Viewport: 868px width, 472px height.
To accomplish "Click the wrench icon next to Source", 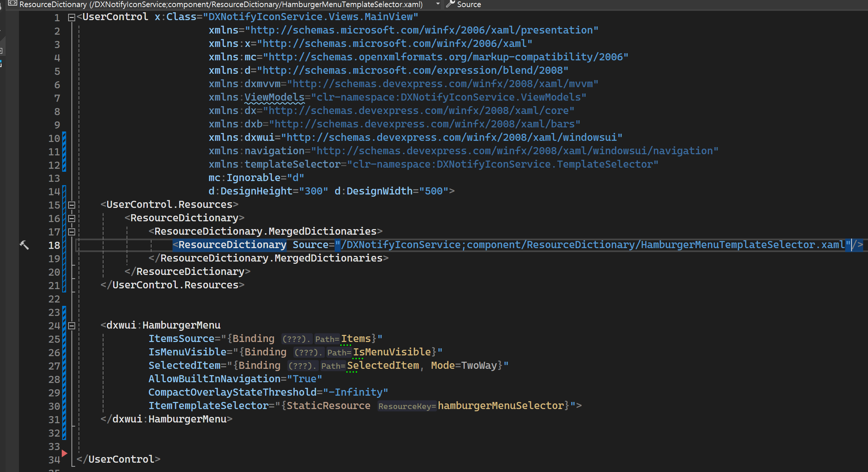I will pyautogui.click(x=451, y=4).
